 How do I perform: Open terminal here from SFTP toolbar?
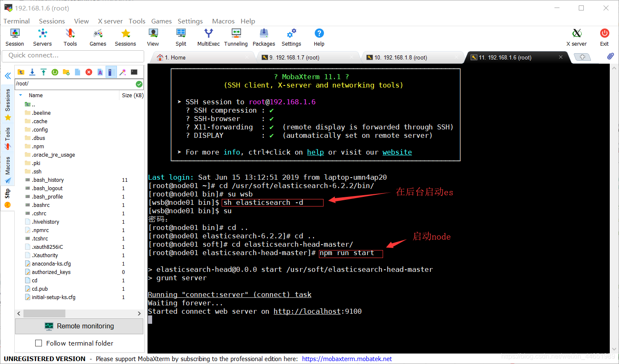tap(134, 72)
